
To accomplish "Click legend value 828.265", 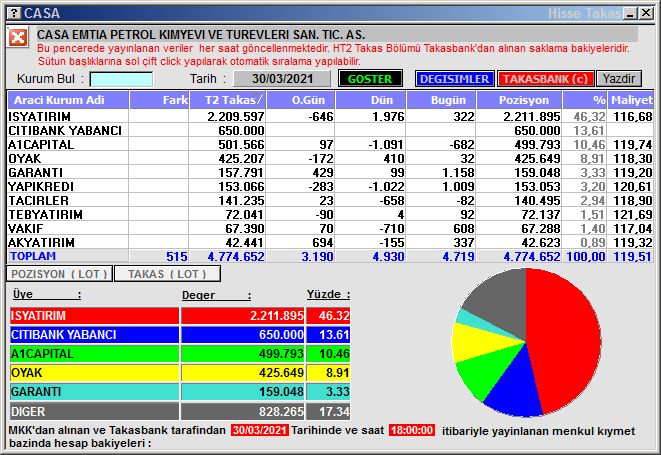I will click(x=281, y=411).
